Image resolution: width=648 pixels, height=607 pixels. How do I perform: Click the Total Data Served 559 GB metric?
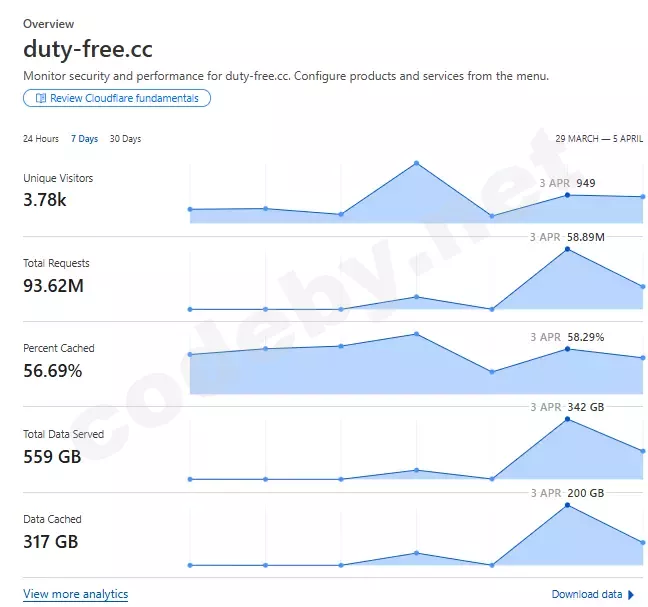click(x=50, y=456)
